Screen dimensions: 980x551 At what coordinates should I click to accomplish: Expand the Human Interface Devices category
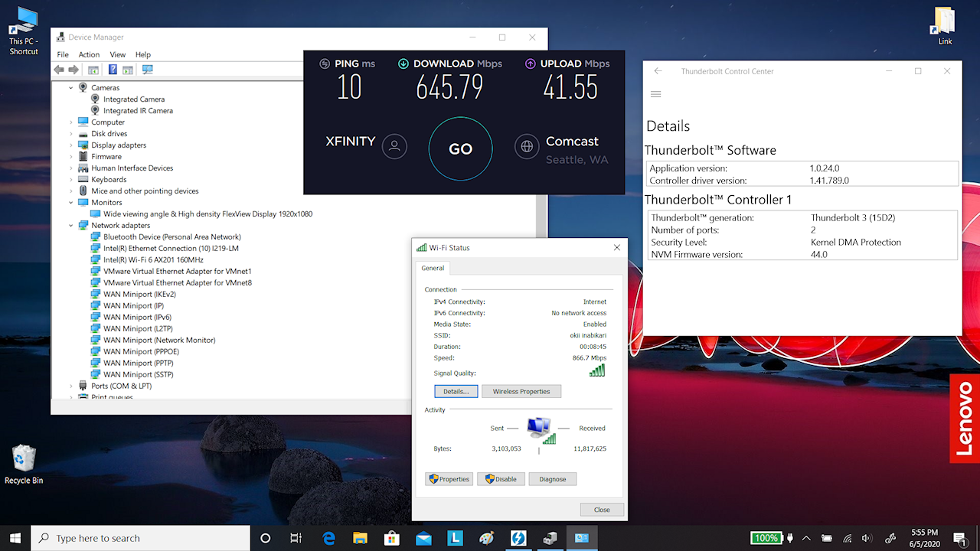click(x=71, y=168)
